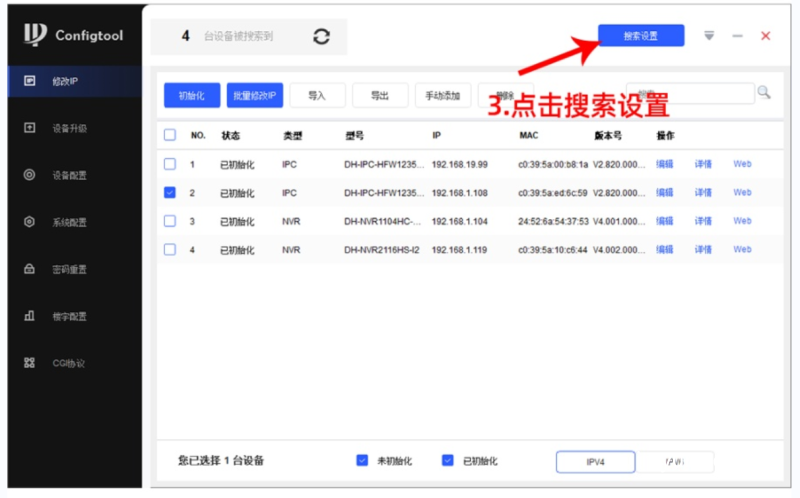Click 编辑 for IP 192.168.1.104
This screenshot has width=800, height=498.
[664, 221]
